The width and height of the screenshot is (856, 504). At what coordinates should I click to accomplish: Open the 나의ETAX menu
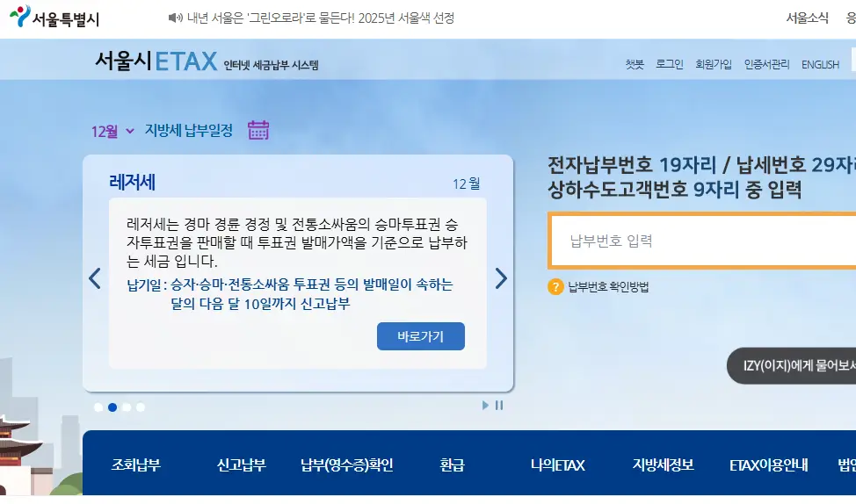(557, 464)
